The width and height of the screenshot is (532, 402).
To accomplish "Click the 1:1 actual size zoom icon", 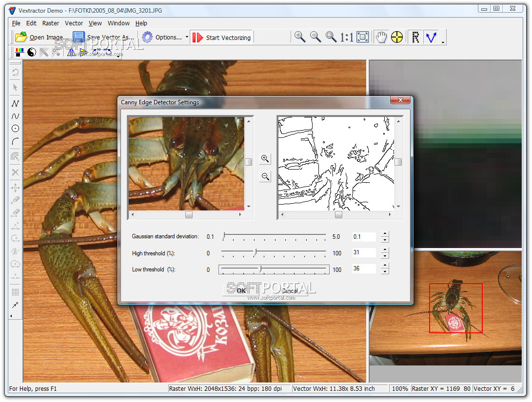I will tap(347, 37).
